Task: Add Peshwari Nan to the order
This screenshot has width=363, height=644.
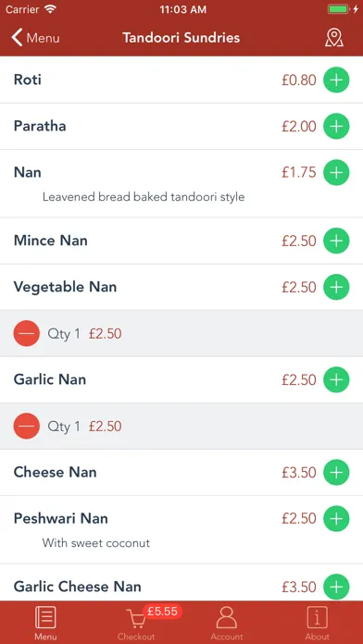Action: [x=336, y=519]
